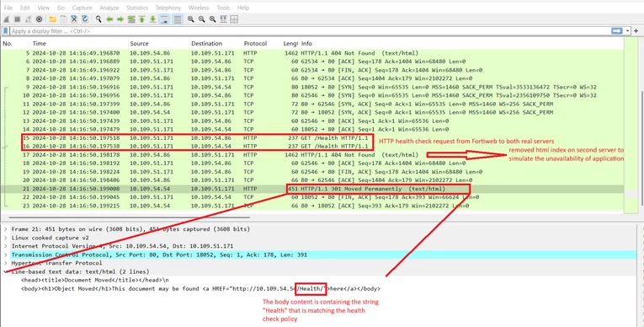Open the recent display filters dropdown

point(627,31)
